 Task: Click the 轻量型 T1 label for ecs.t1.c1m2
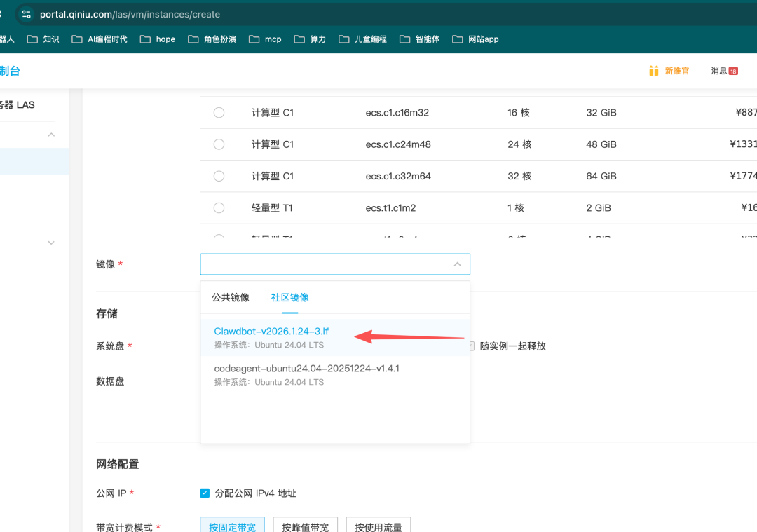pyautogui.click(x=272, y=208)
